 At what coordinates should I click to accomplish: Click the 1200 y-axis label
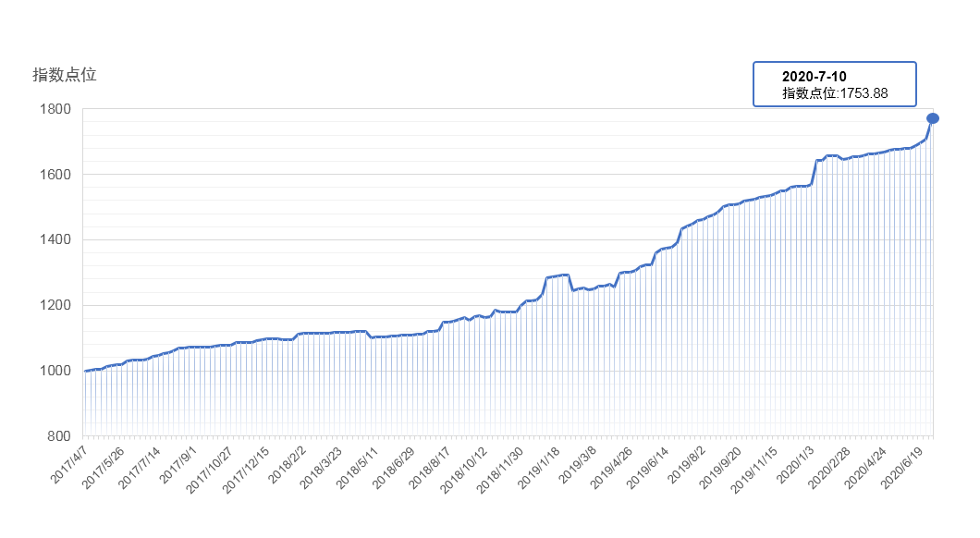click(55, 306)
